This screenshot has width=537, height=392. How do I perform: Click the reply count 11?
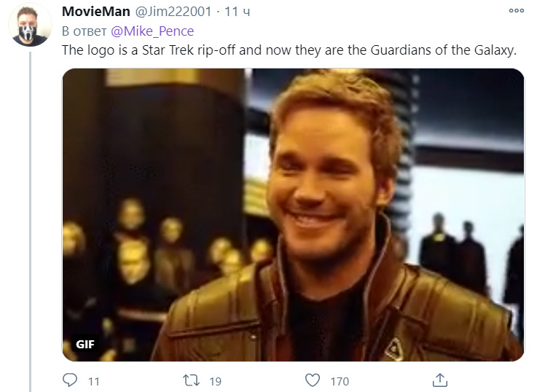coord(94,381)
